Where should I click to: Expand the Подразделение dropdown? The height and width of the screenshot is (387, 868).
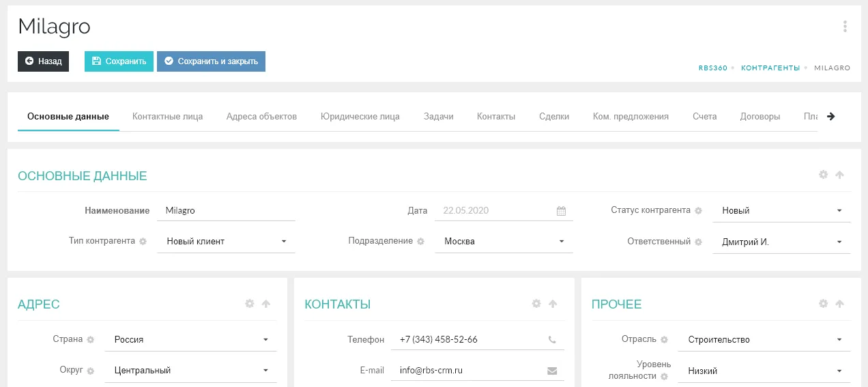click(504, 242)
